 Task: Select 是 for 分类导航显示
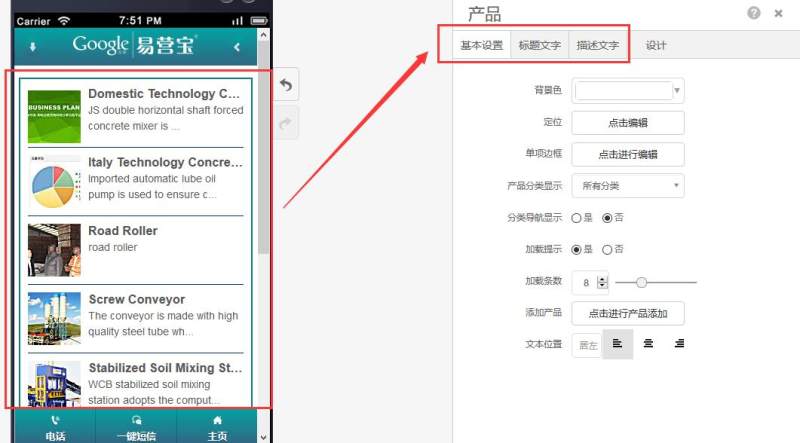tap(576, 218)
